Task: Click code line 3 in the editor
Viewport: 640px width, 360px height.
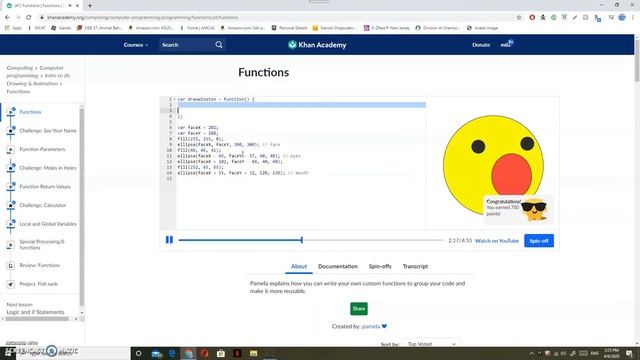Action: [301, 111]
